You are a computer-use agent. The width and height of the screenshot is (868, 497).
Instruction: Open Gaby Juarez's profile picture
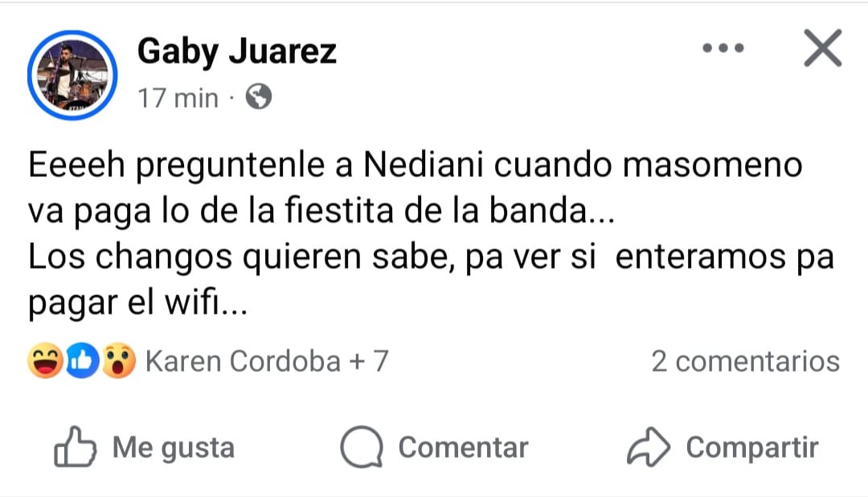pos(72,75)
